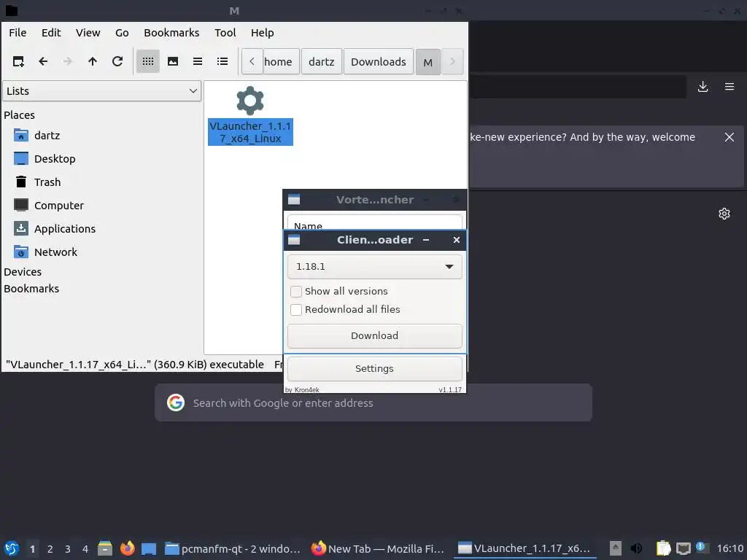747x560 pixels.
Task: Enable Show all versions checkbox
Action: click(296, 292)
